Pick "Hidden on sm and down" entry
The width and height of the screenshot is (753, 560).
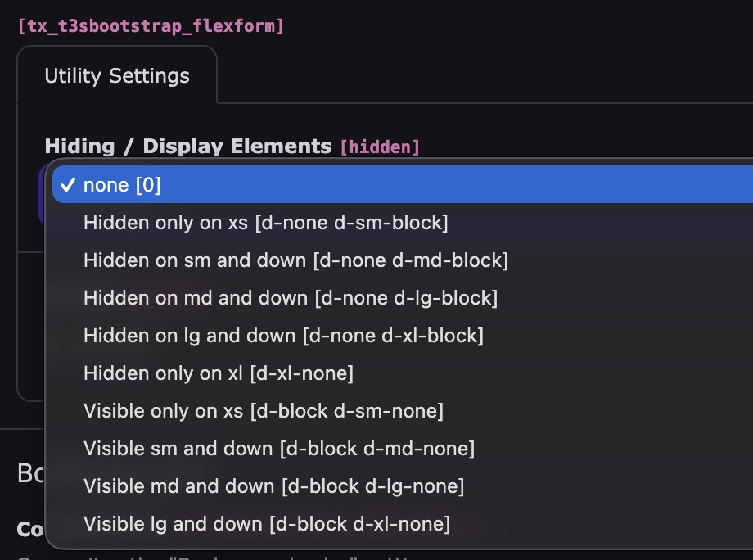[x=295, y=260]
